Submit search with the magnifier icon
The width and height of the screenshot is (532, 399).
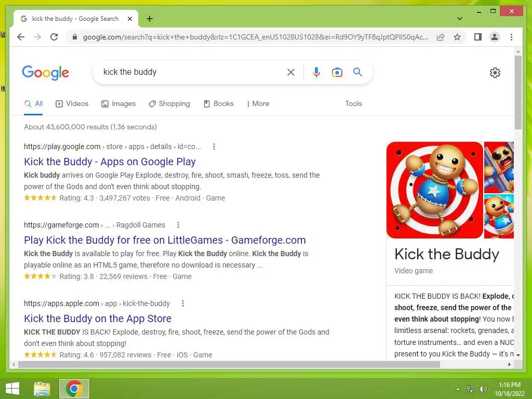tap(357, 72)
